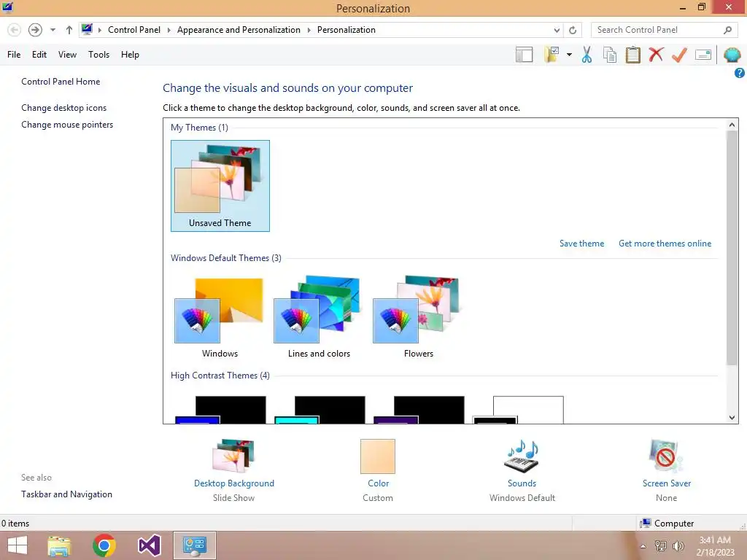The width and height of the screenshot is (747, 560).
Task: Click the volume speaker tray icon
Action: [678, 546]
